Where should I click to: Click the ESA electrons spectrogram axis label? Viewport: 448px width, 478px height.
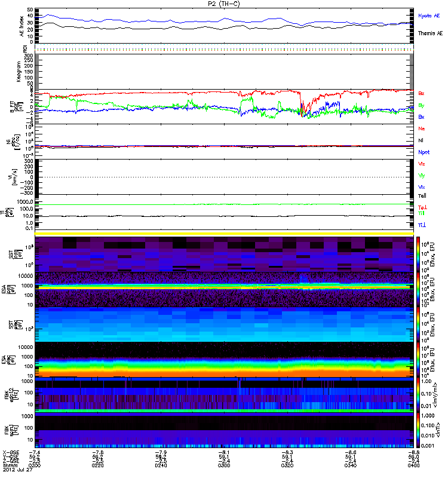click(x=8, y=360)
